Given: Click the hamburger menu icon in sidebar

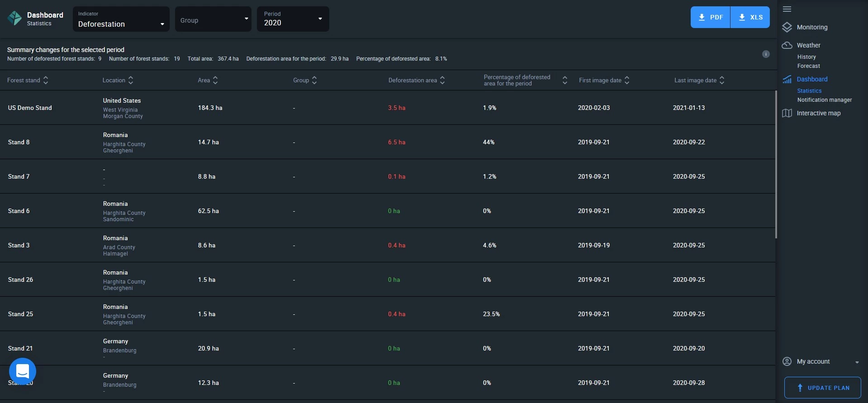Looking at the screenshot, I should 787,9.
